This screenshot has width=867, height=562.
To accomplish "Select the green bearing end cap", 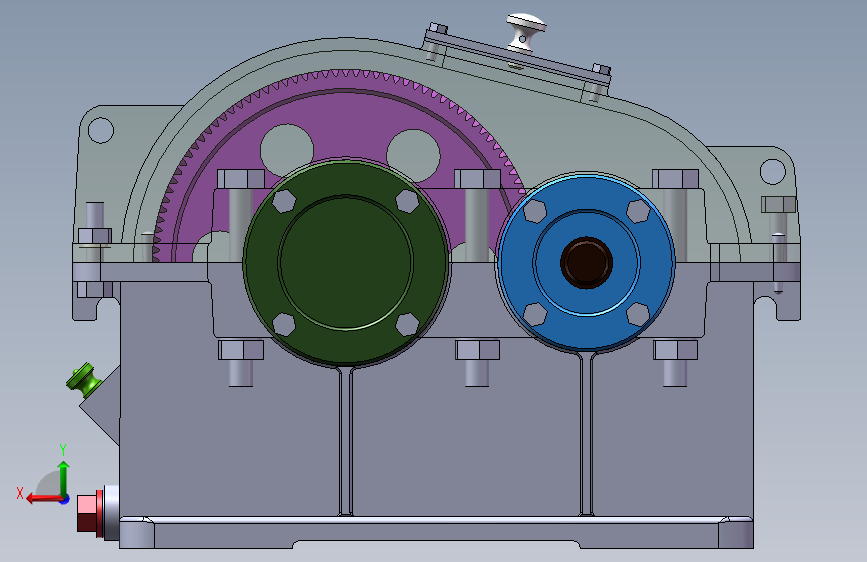I will tap(346, 263).
